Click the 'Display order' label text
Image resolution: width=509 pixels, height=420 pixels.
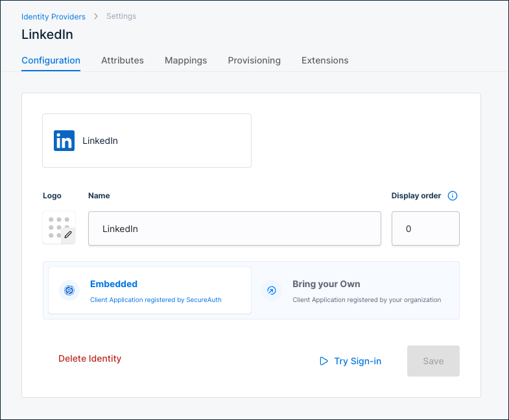(x=416, y=196)
